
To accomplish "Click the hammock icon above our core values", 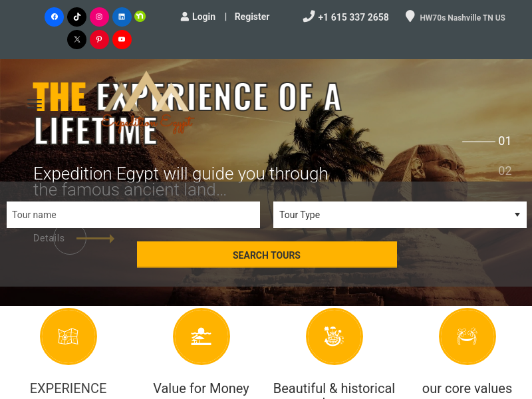I will (x=467, y=336).
